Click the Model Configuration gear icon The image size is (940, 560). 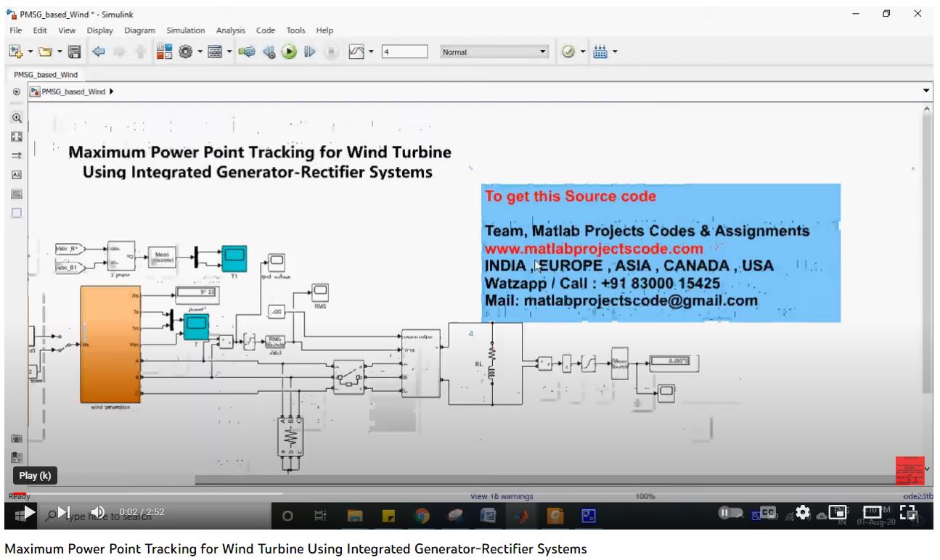click(x=185, y=52)
